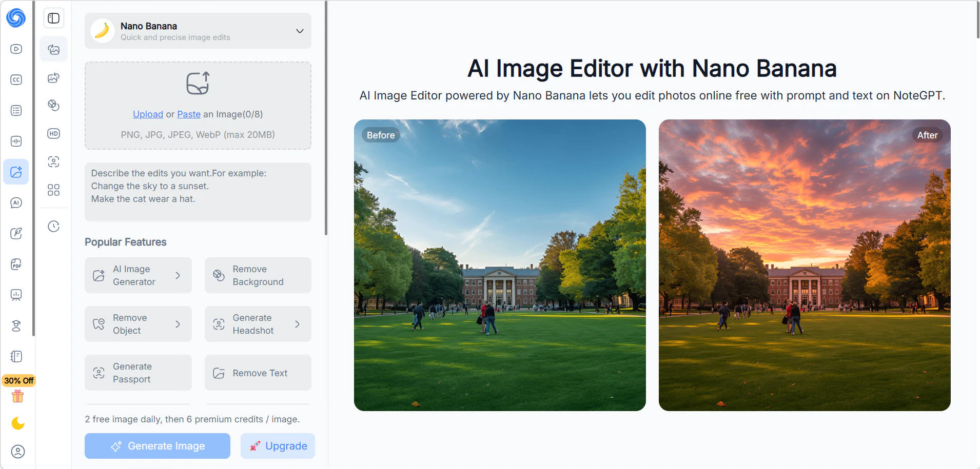Open the audio waveform tool icon

pyautogui.click(x=16, y=141)
